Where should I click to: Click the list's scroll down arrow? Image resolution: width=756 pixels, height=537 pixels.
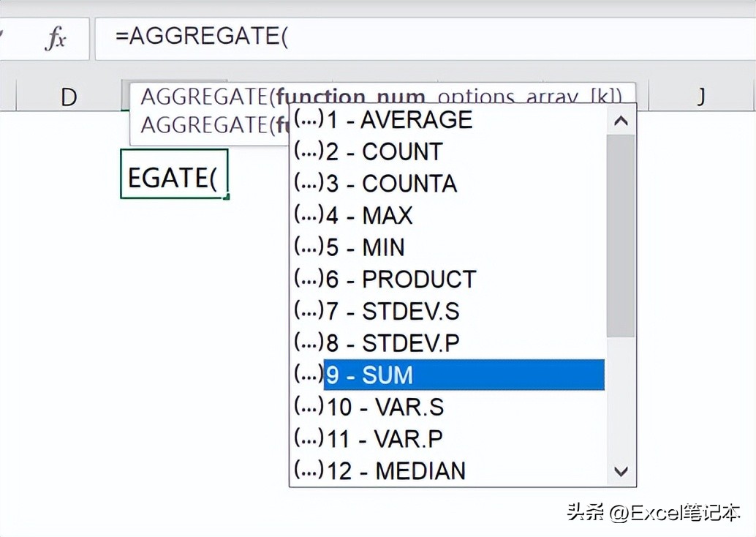tap(621, 471)
